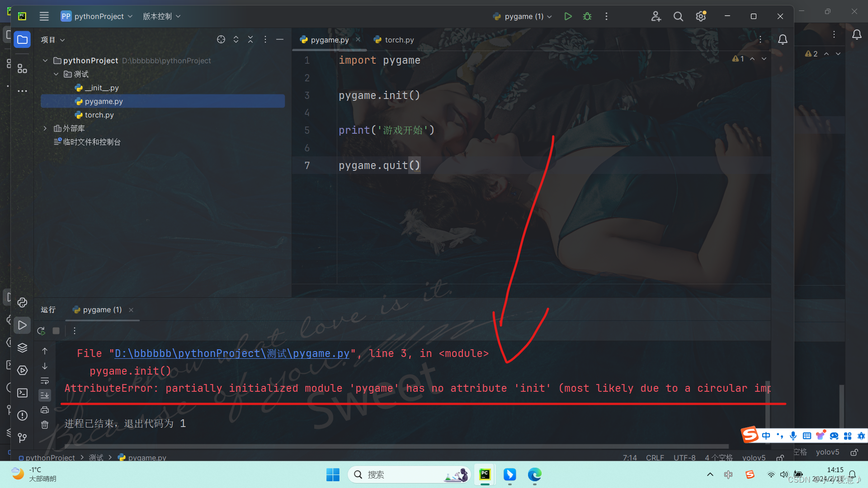Click UTF-8 encoding in status bar

(x=684, y=458)
